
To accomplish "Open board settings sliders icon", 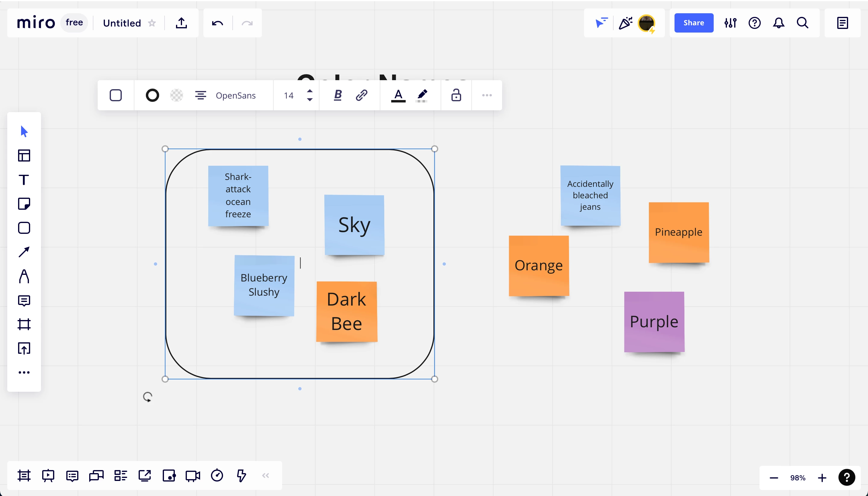I will pos(730,23).
